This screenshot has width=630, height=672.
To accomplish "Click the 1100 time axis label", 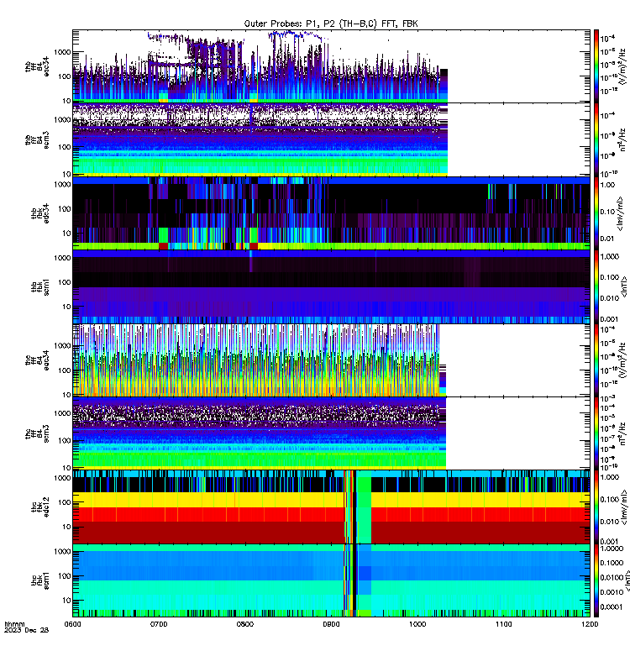I will tap(503, 624).
